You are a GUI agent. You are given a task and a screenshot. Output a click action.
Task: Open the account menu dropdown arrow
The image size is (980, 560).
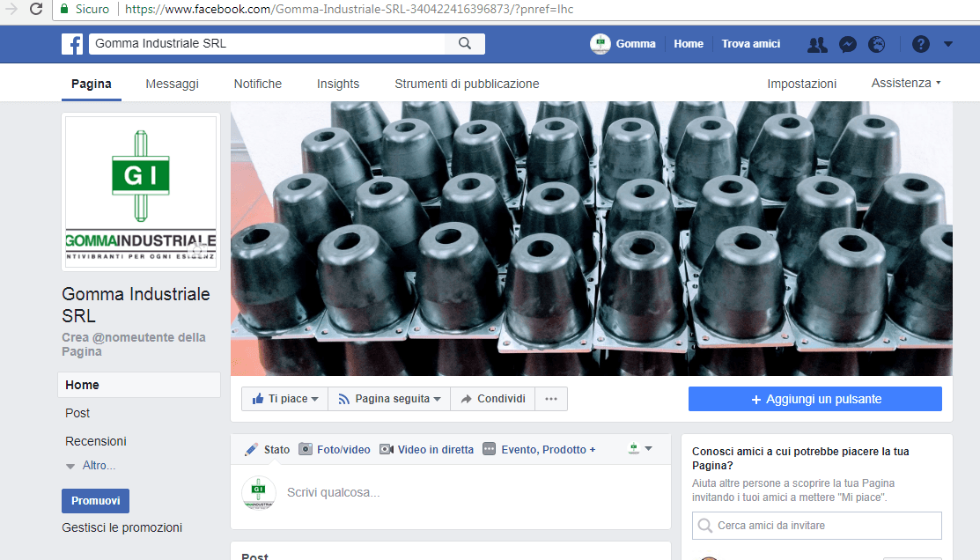coord(948,44)
